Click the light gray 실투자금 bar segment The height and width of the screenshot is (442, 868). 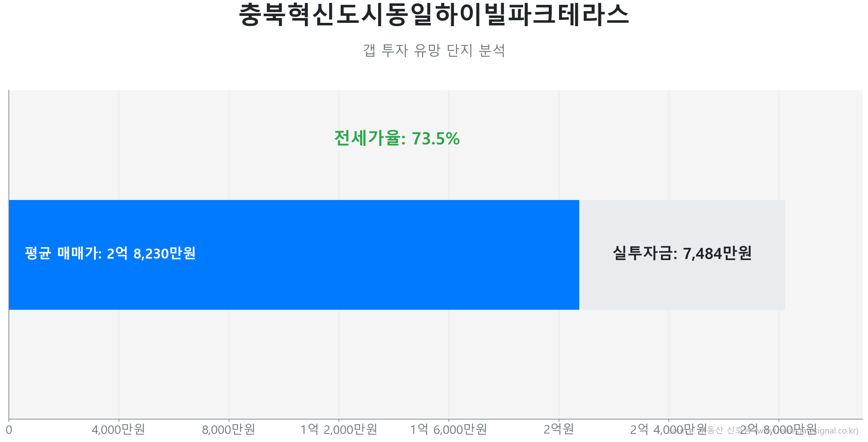(682, 287)
